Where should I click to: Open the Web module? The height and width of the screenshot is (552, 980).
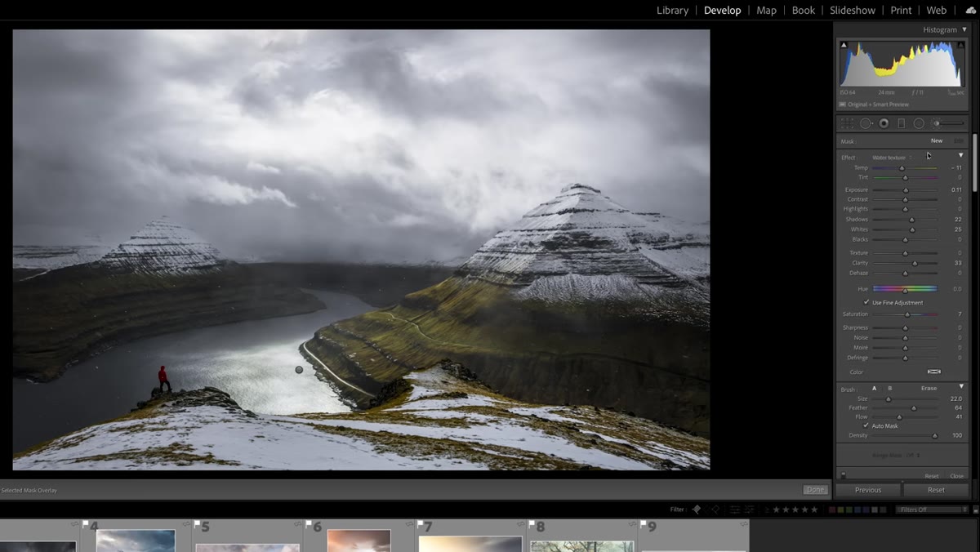(x=937, y=10)
